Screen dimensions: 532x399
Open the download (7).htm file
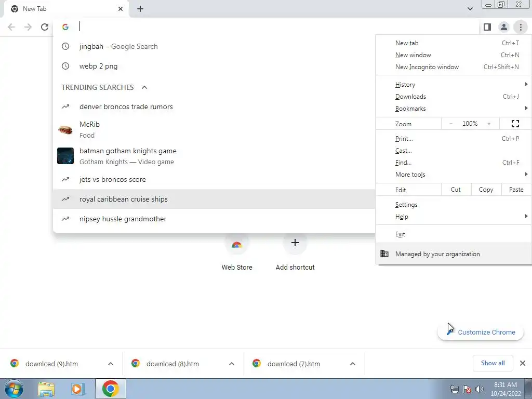point(294,364)
